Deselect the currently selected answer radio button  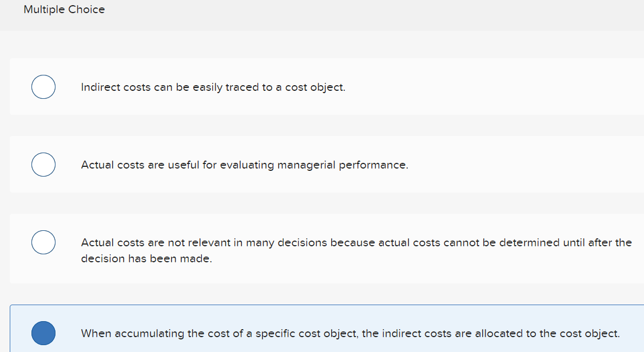click(43, 333)
